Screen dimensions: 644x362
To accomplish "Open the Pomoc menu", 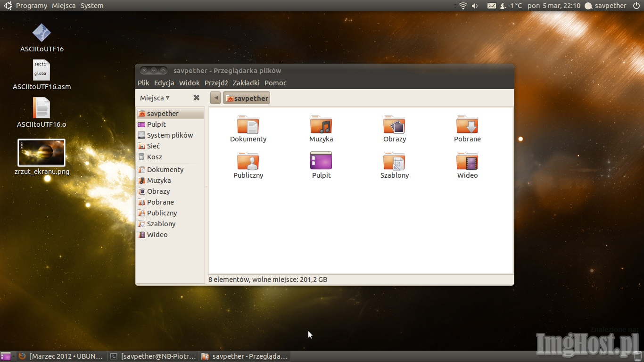I will click(275, 83).
